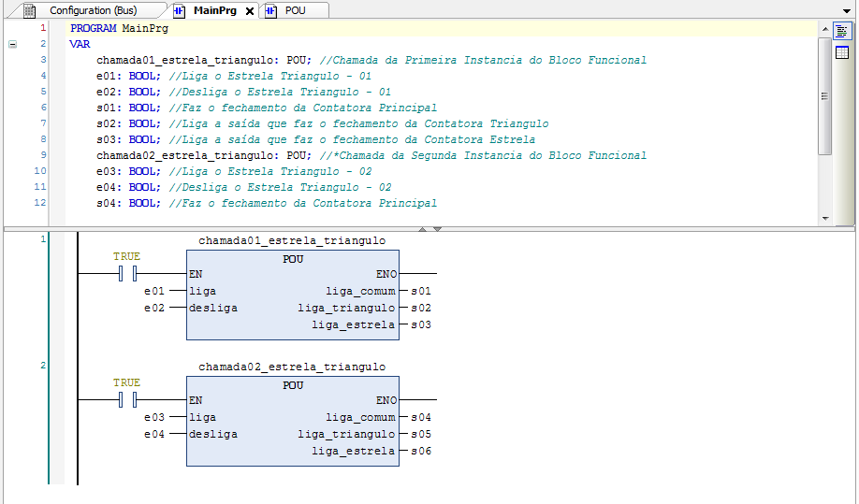Switch to textual declaration view
The height and width of the screenshot is (504, 859).
pyautogui.click(x=841, y=31)
